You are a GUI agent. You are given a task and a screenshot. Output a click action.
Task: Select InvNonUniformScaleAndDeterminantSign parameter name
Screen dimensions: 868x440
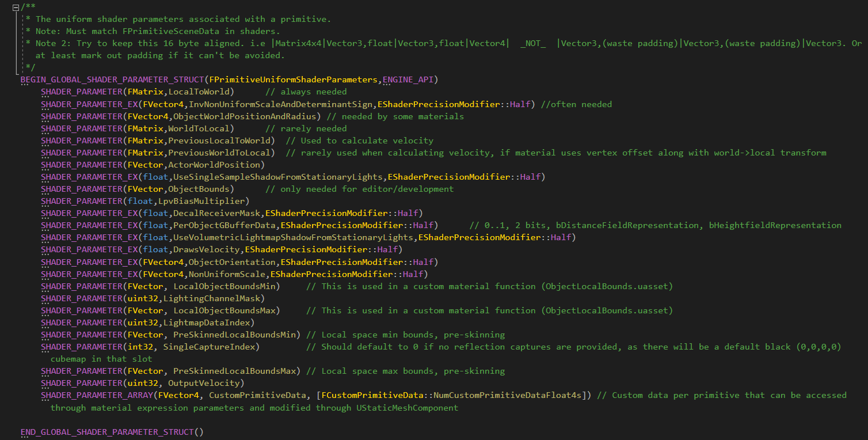pos(280,104)
